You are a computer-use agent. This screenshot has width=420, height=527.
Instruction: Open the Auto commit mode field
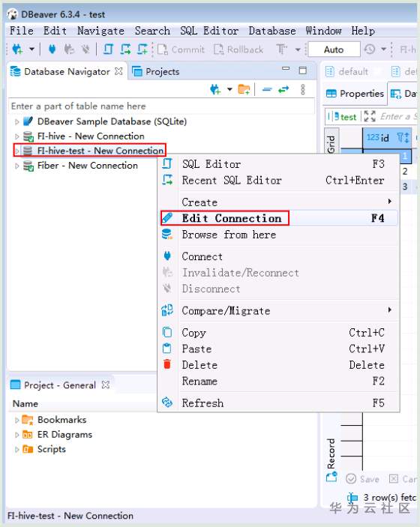click(334, 49)
